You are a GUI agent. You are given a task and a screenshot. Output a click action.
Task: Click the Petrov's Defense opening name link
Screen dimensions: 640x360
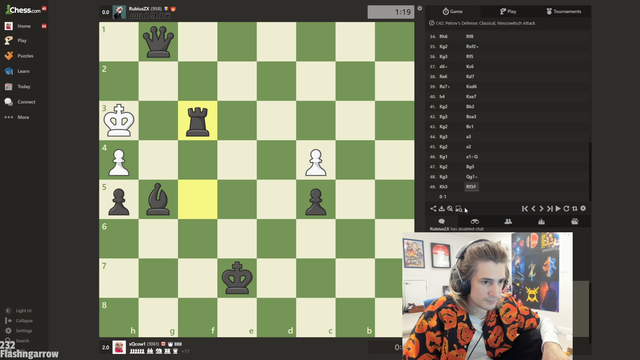[485, 23]
